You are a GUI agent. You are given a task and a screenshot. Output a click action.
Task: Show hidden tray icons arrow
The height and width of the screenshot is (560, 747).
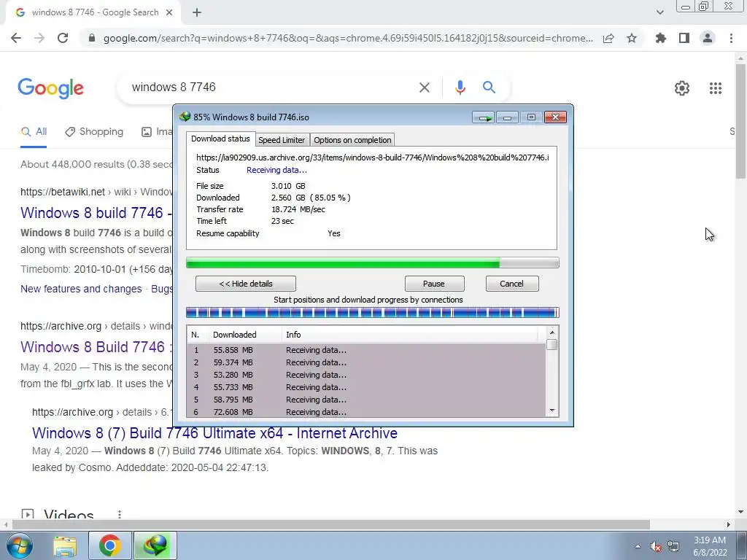point(638,547)
